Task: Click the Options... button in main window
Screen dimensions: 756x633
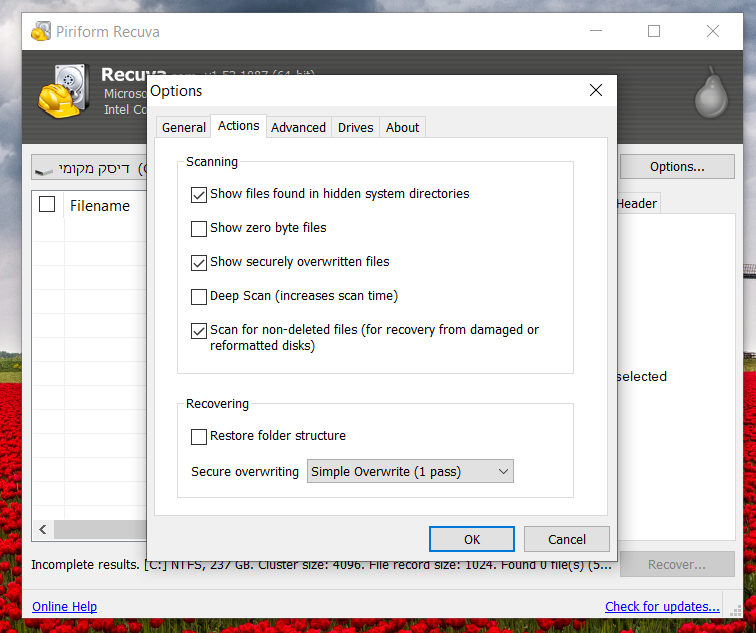Action: tap(677, 167)
